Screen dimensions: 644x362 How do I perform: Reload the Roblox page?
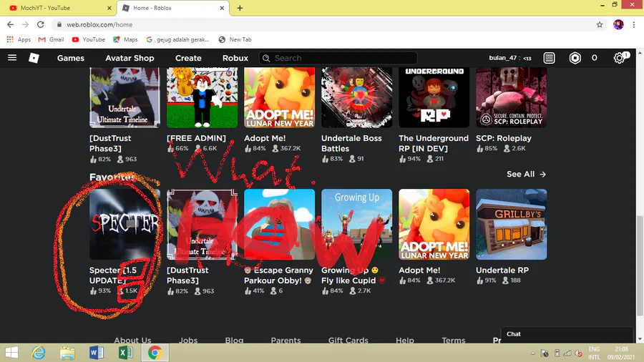point(40,24)
